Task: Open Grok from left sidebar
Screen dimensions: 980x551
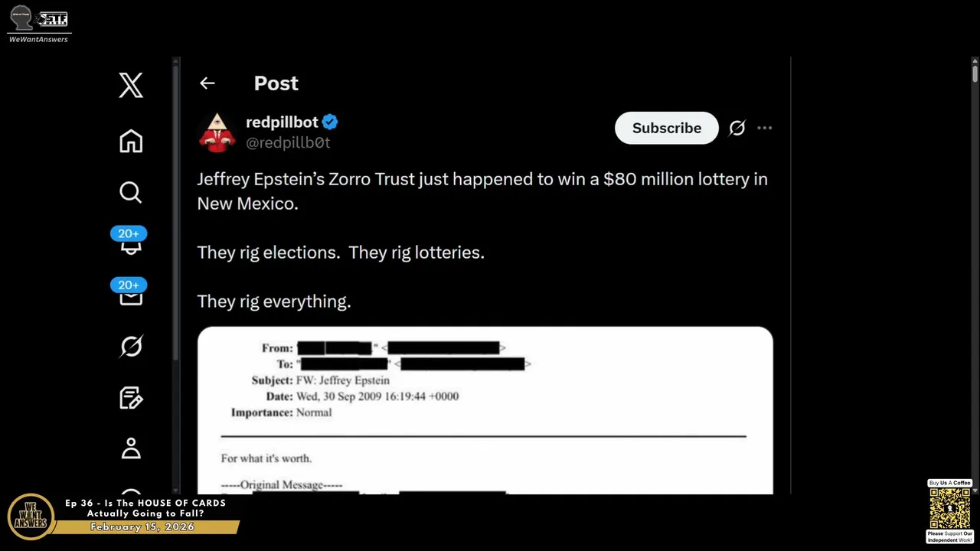Action: tap(131, 347)
